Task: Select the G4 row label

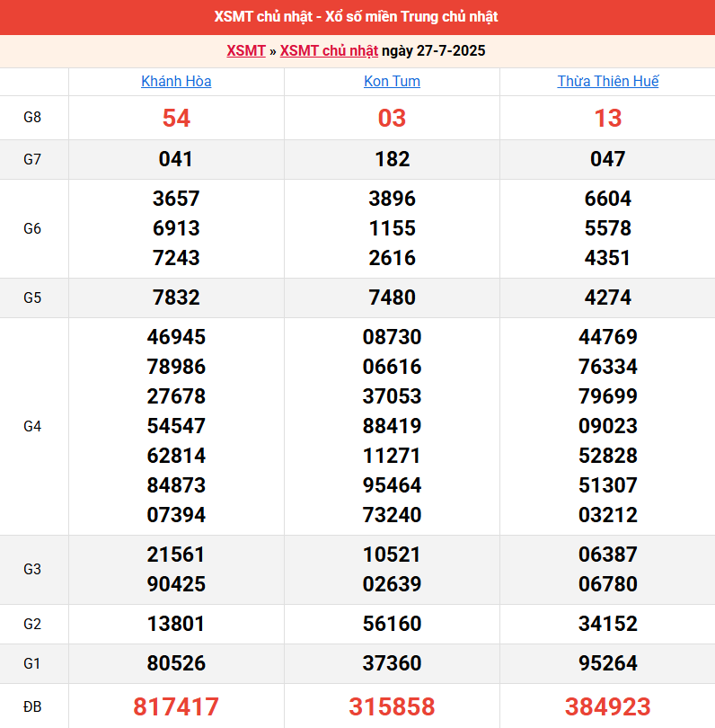Action: 32,426
